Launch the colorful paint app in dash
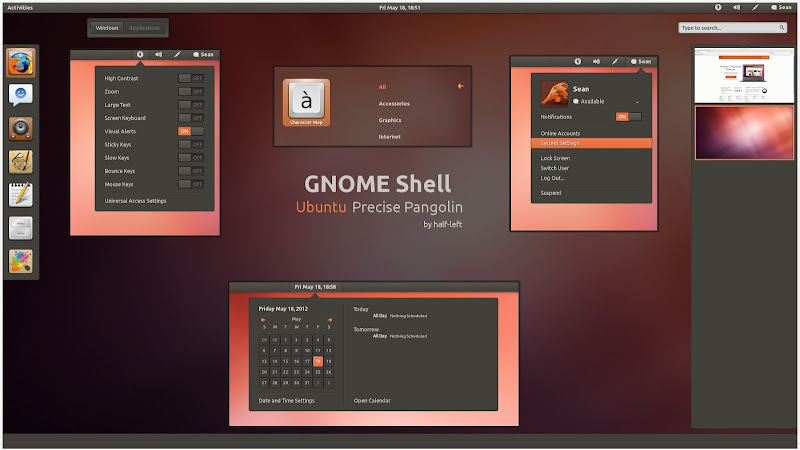 pos(21,261)
